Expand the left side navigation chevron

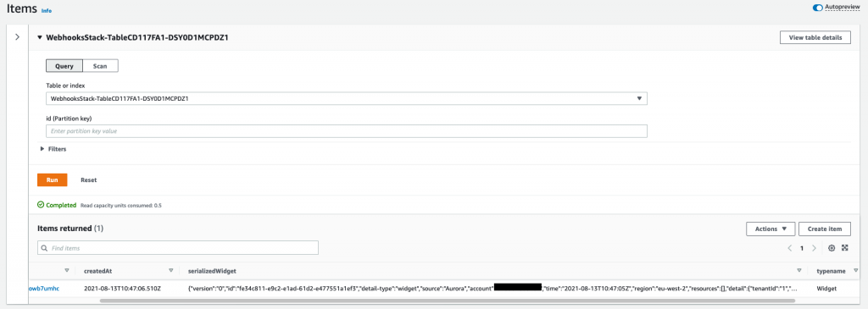[17, 37]
